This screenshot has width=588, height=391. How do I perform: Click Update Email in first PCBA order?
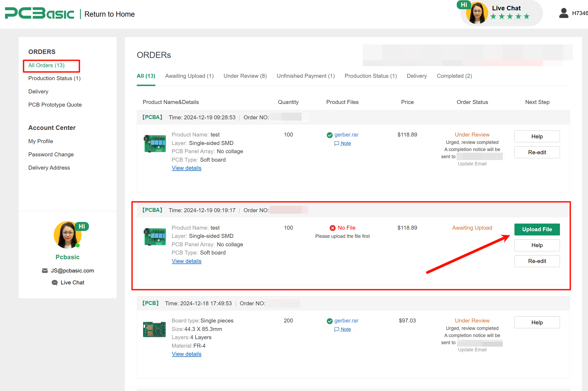[472, 164]
